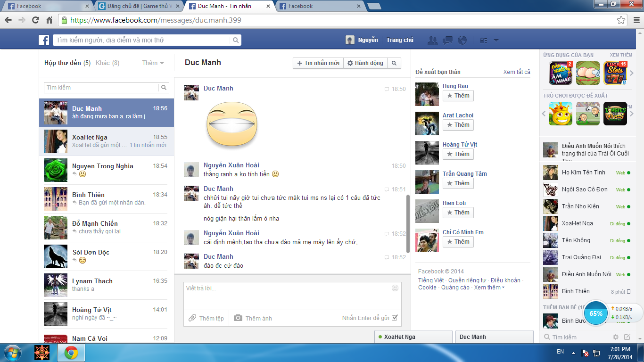Click the Viết trả lời reply field
The width and height of the screenshot is (644, 362).
point(292,296)
